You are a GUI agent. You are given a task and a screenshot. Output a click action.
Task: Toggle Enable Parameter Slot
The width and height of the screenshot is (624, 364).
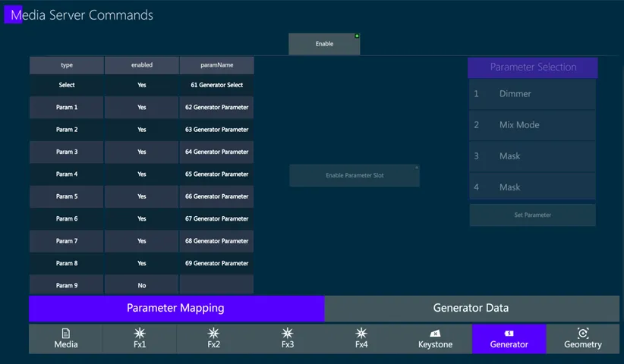pos(355,175)
